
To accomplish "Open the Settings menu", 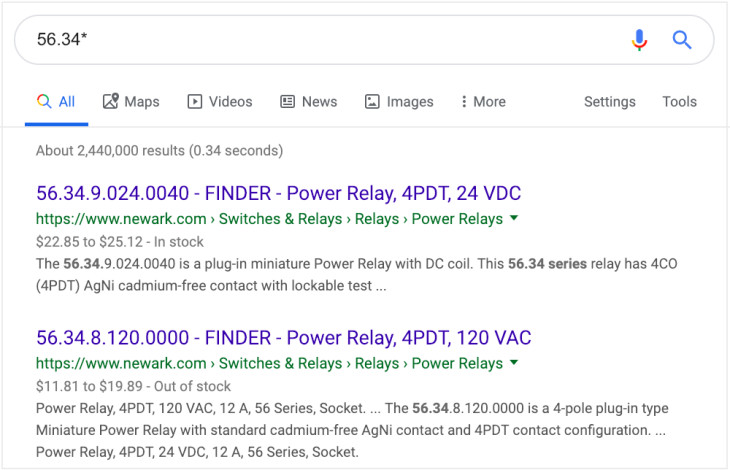I will pos(609,101).
